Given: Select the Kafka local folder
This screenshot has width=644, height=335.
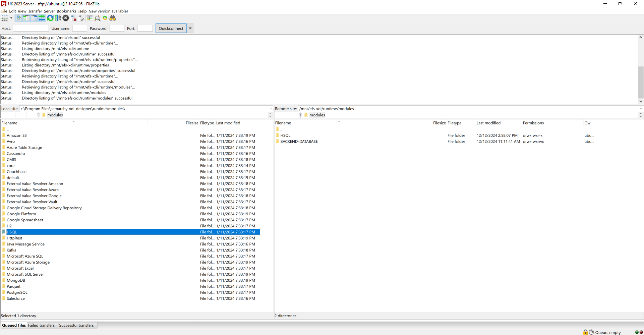Looking at the screenshot, I should (11, 250).
